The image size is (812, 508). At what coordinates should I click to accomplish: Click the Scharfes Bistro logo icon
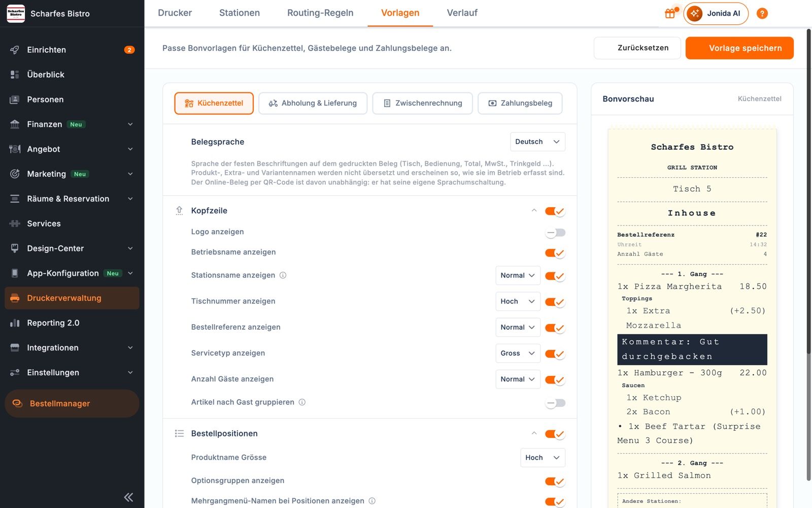point(16,13)
